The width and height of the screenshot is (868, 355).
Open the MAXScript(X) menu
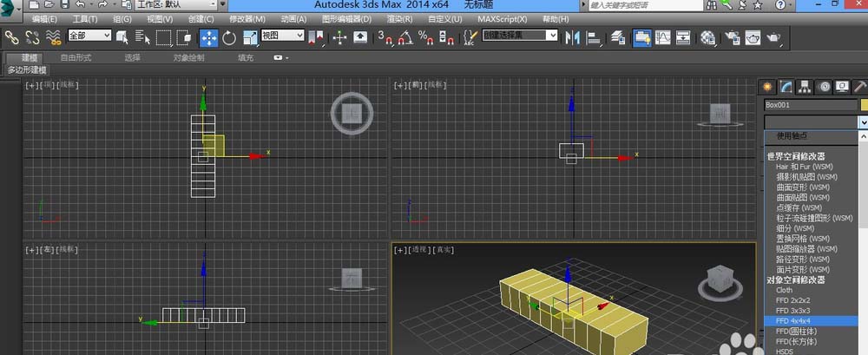pos(502,19)
